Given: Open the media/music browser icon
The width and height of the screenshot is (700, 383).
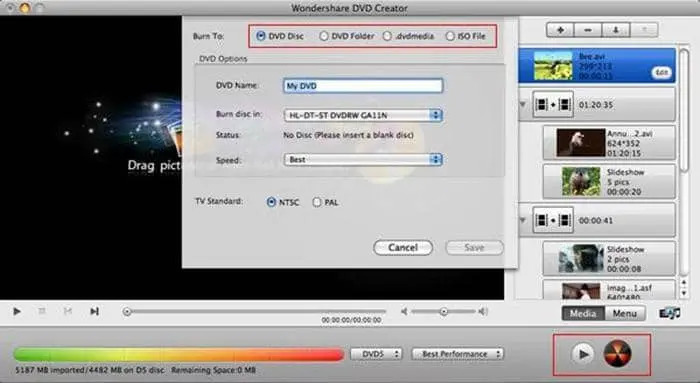Looking at the screenshot, I should coord(669,313).
